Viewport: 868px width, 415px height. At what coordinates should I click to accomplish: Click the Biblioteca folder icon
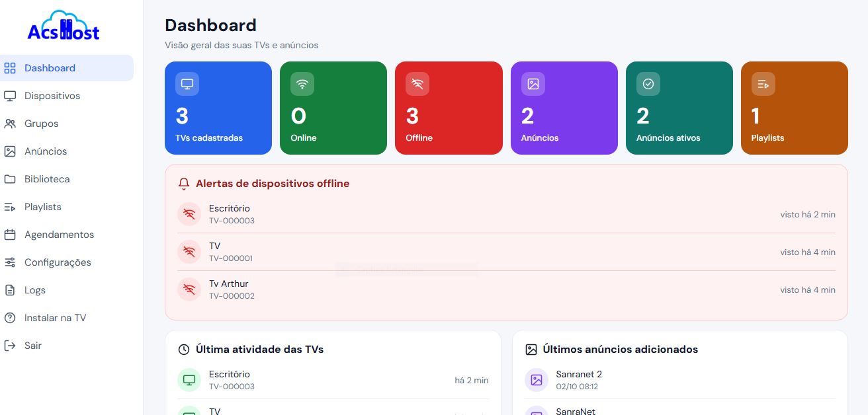tap(10, 179)
